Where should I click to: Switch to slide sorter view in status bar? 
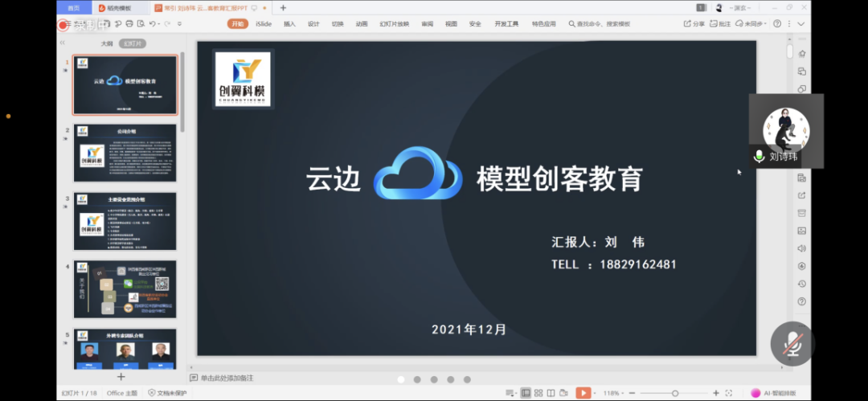pyautogui.click(x=540, y=393)
